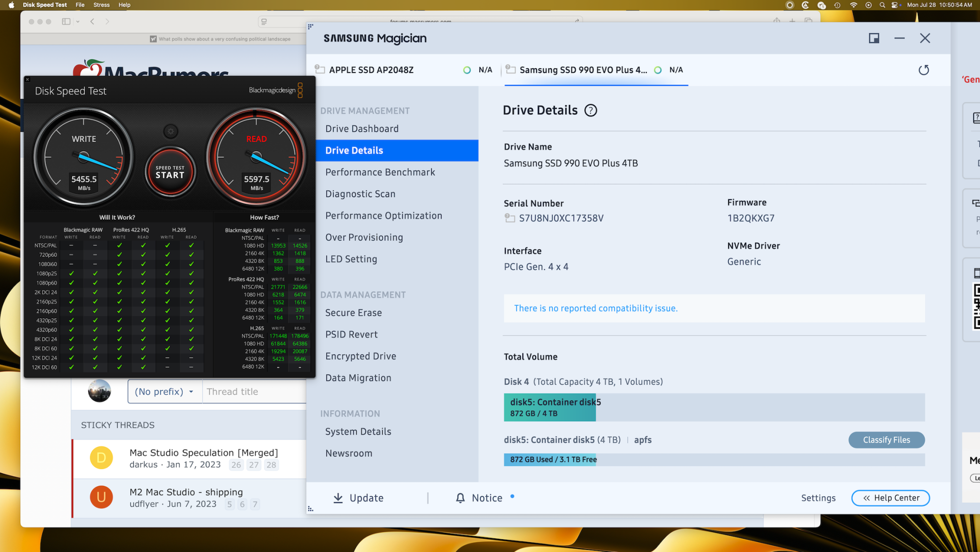
Task: Start the Blackmagic speed test
Action: 170,172
